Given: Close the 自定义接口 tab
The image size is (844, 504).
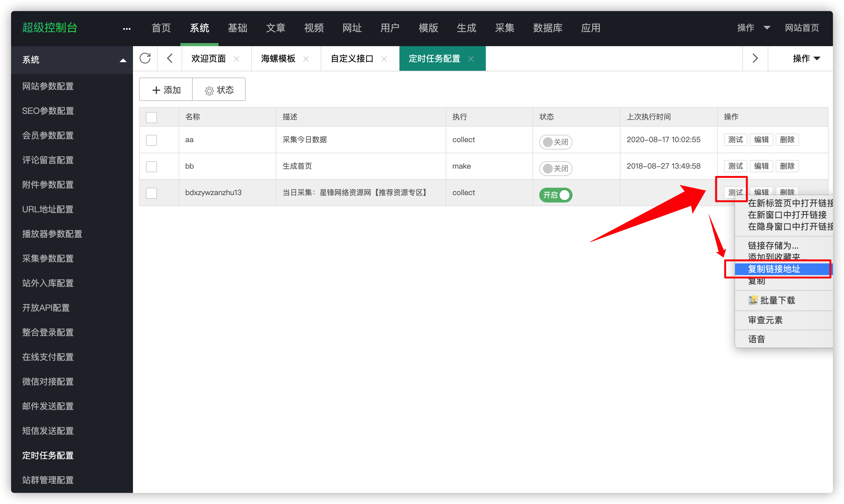Looking at the screenshot, I should point(384,59).
